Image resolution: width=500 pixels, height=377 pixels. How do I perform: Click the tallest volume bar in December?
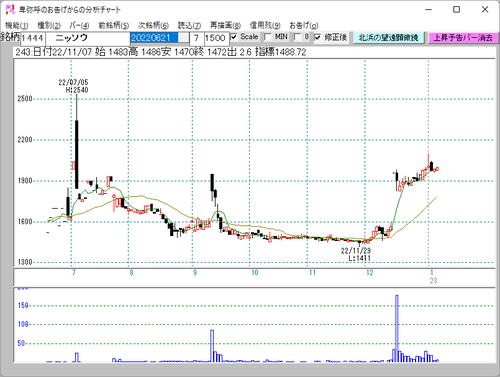pyautogui.click(x=397, y=328)
